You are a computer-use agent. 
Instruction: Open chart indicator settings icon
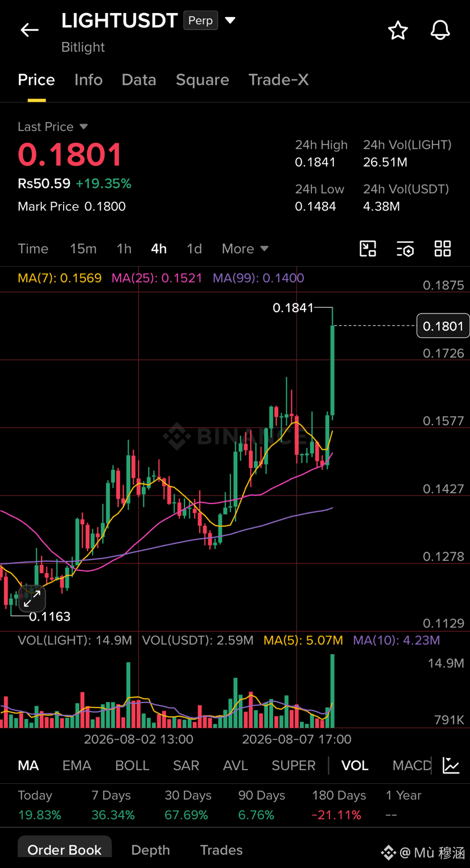pos(405,249)
